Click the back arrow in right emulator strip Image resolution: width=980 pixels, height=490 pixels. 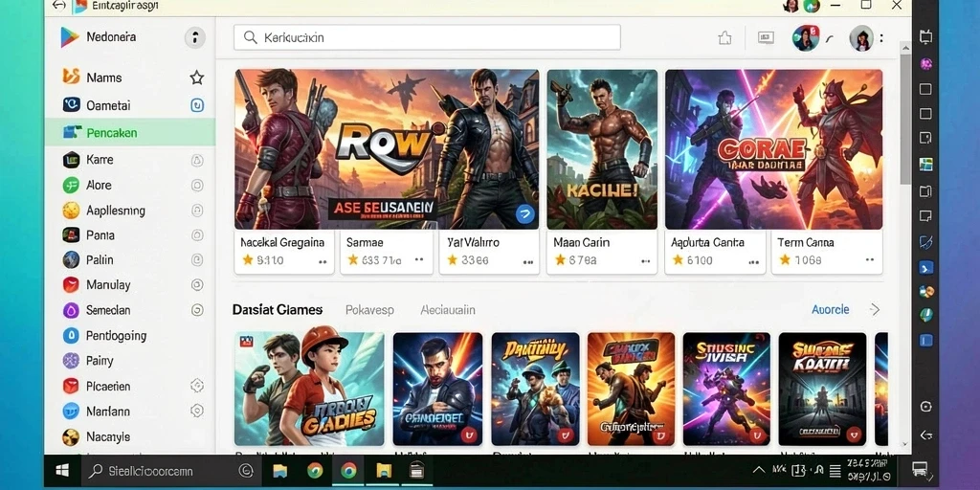pos(926,435)
